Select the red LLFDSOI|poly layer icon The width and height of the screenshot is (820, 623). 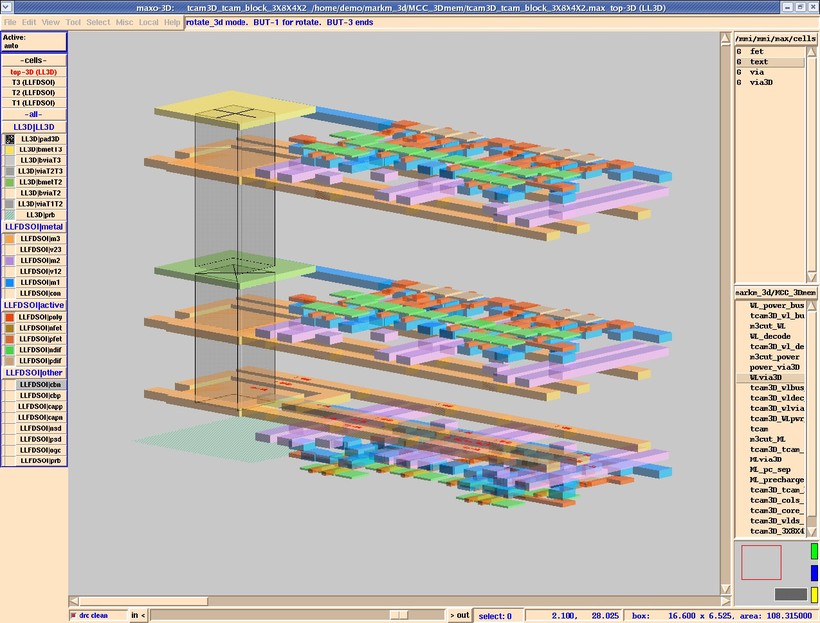pyautogui.click(x=9, y=317)
